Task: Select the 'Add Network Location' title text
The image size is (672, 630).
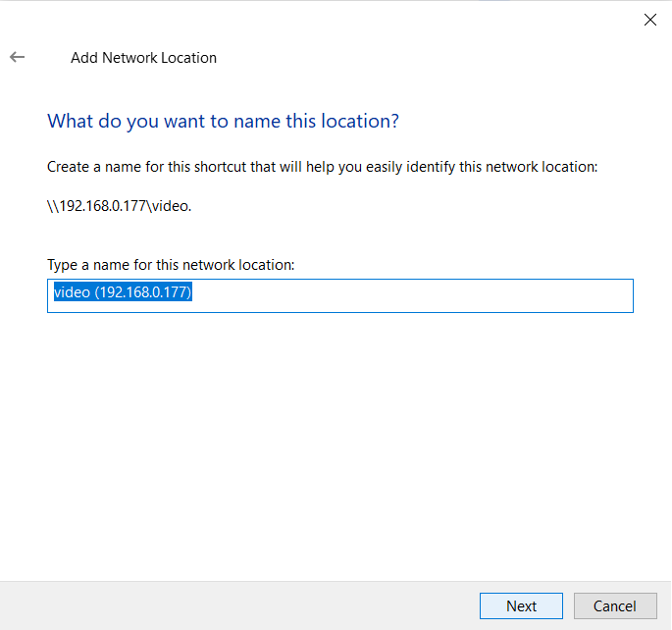Action: point(143,58)
